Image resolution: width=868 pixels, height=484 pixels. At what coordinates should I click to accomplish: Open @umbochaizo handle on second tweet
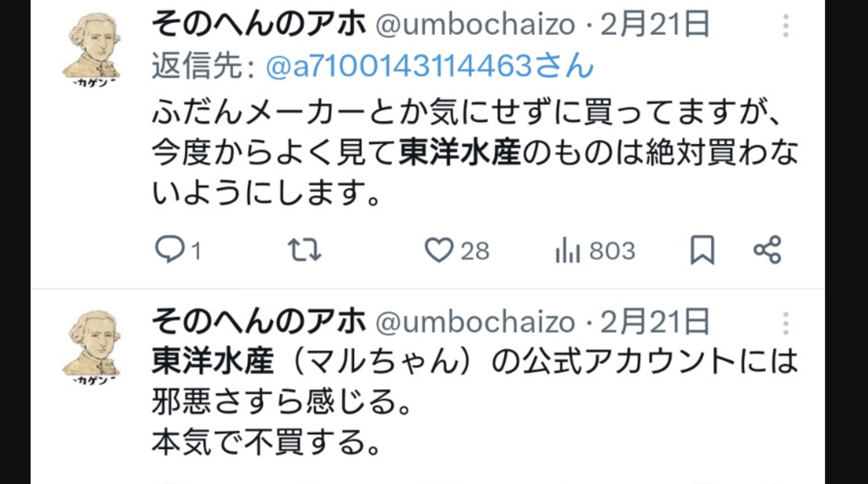click(475, 322)
